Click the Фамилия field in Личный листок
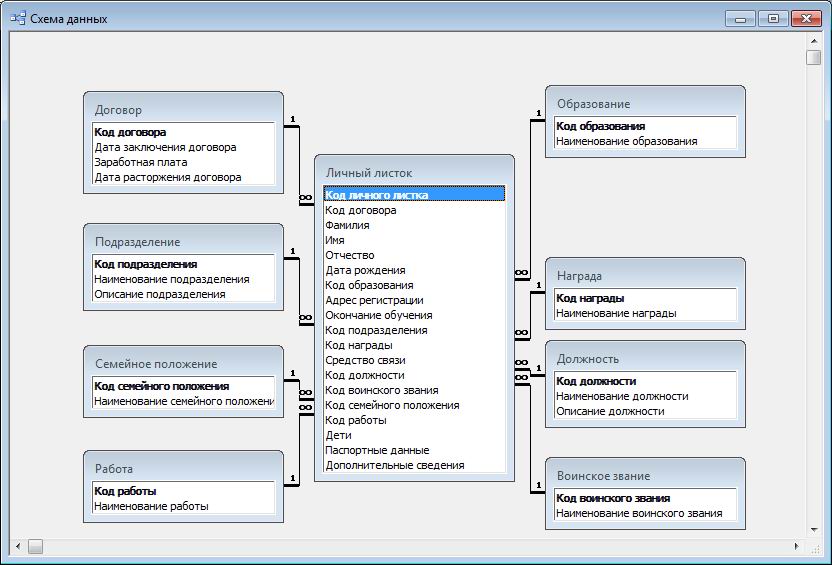Viewport: 832px width, 565px height. point(347,225)
